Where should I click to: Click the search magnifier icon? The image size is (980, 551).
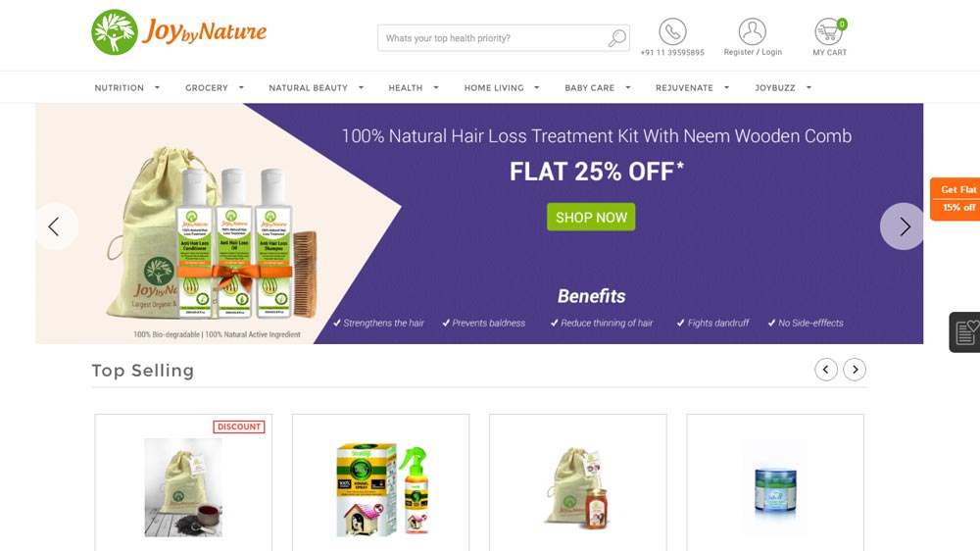[616, 38]
